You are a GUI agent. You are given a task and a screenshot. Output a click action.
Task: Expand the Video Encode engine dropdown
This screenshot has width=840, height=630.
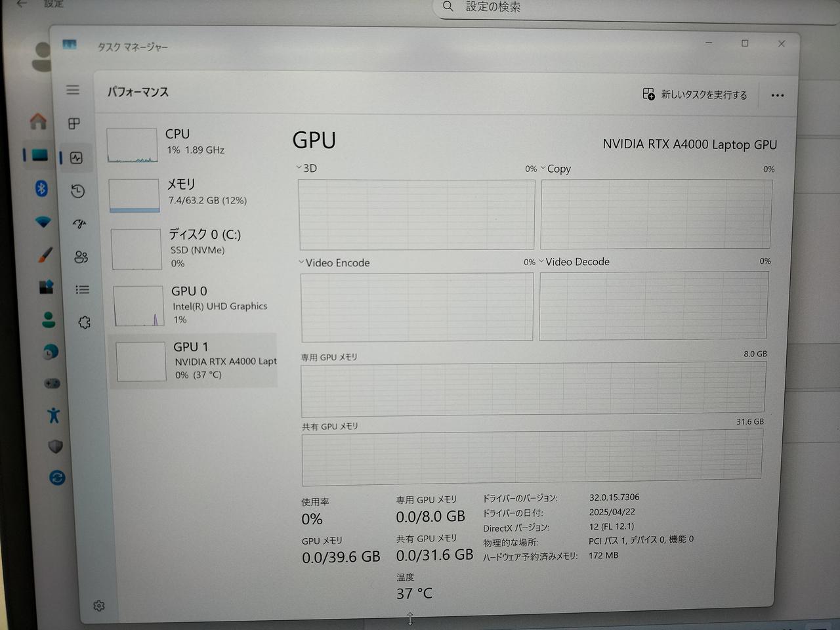(x=333, y=262)
